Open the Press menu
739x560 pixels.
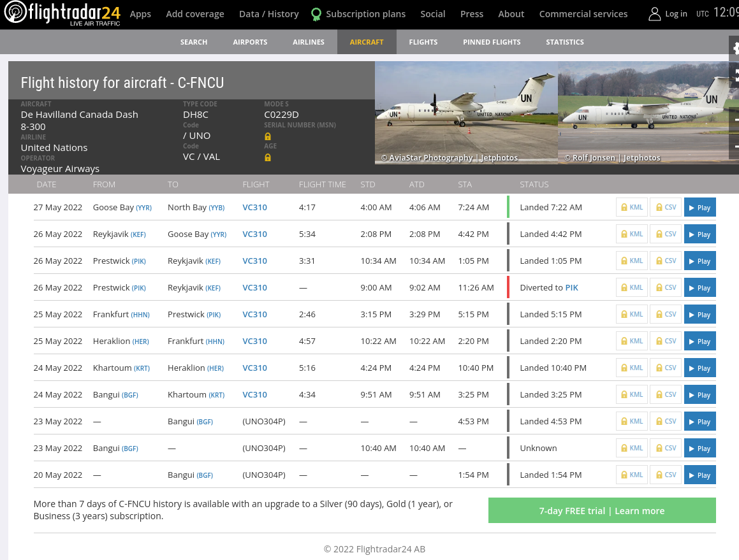point(472,14)
